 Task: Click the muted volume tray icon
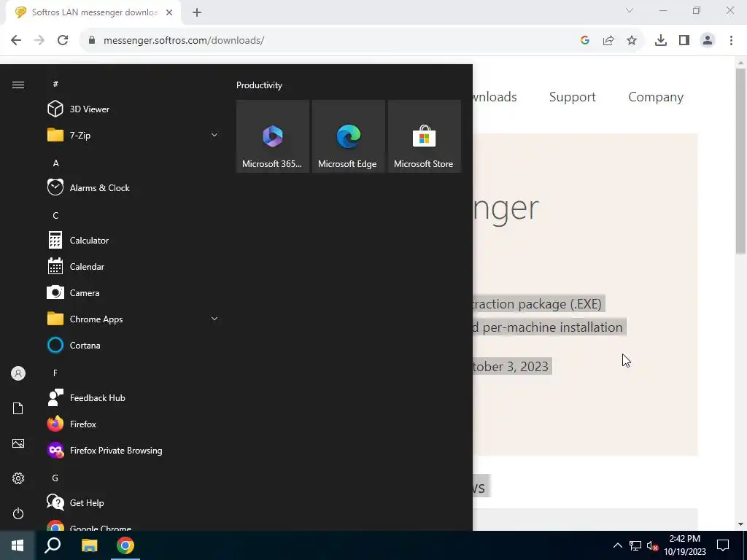point(652,545)
